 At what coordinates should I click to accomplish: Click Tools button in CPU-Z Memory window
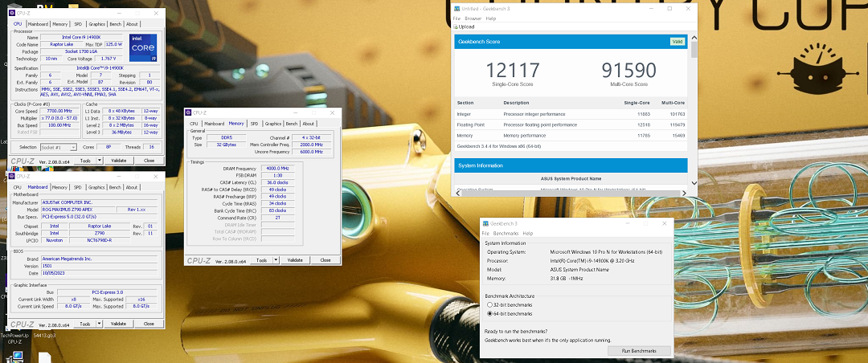[x=262, y=260]
